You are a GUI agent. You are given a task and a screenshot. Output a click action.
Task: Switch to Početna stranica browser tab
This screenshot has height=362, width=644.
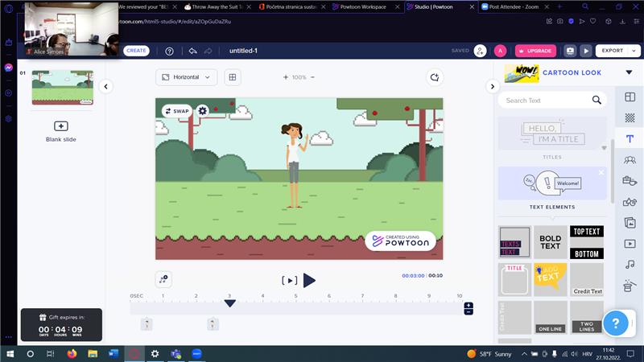coord(291,6)
